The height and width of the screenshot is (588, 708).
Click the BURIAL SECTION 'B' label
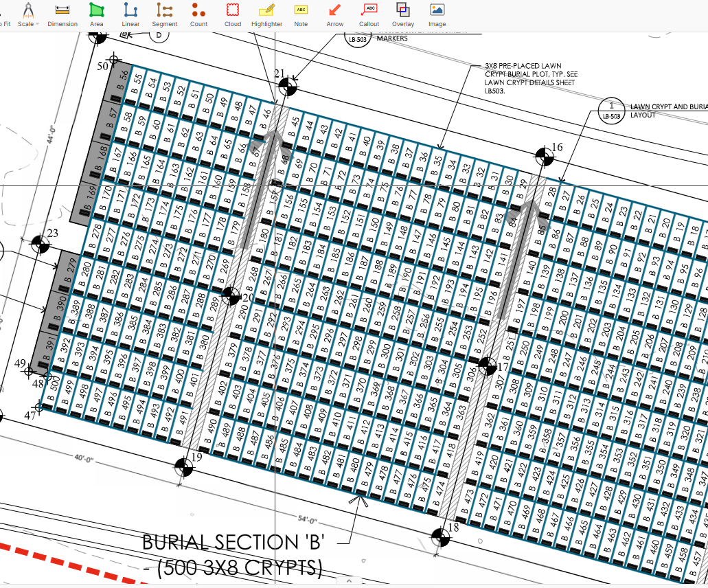click(x=233, y=543)
